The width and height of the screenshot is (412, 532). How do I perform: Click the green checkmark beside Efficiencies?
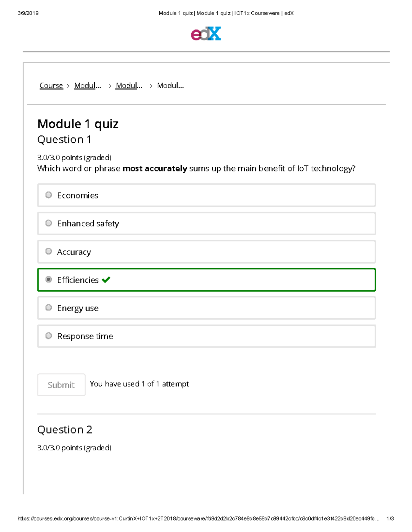[106, 280]
